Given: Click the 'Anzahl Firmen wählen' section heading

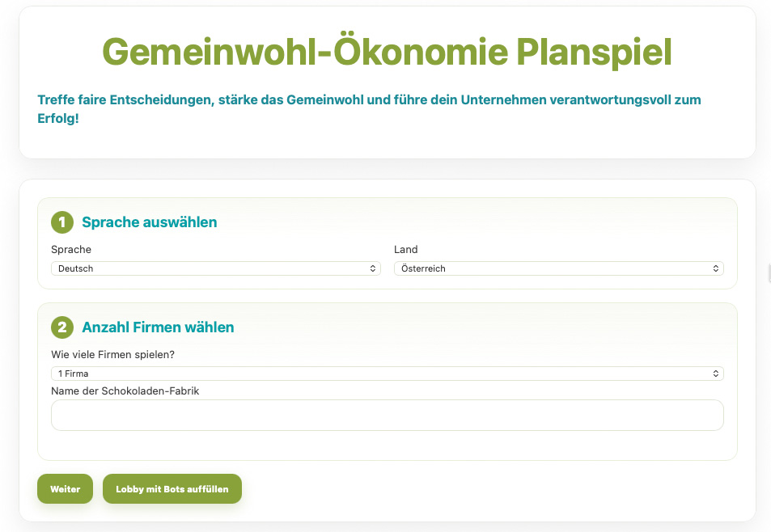Looking at the screenshot, I should coord(158,327).
